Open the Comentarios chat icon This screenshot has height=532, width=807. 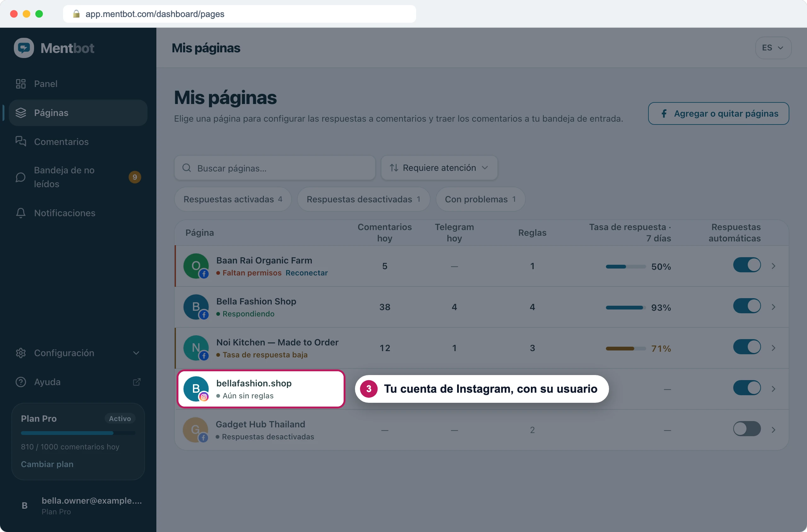(21, 142)
